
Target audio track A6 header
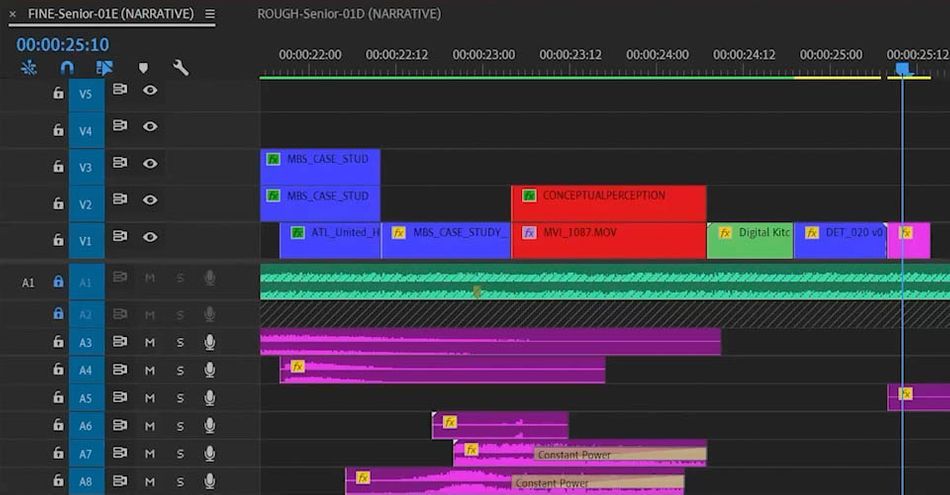[x=86, y=426]
